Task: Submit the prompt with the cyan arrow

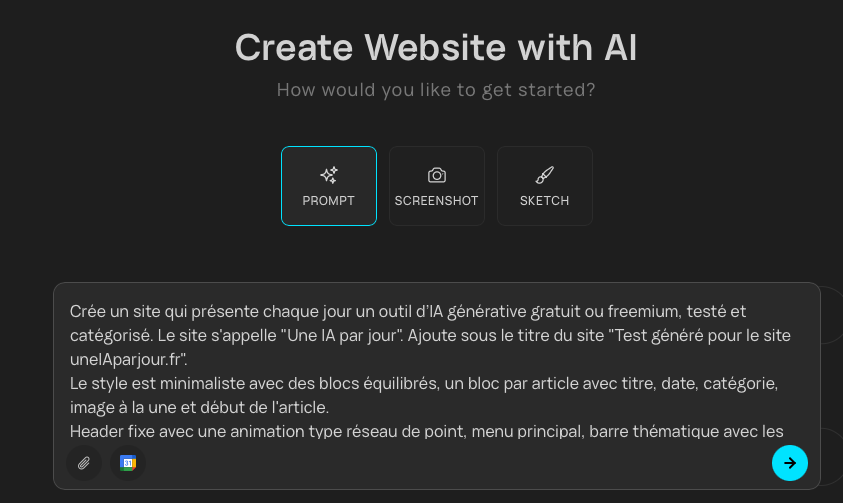Action: (789, 463)
